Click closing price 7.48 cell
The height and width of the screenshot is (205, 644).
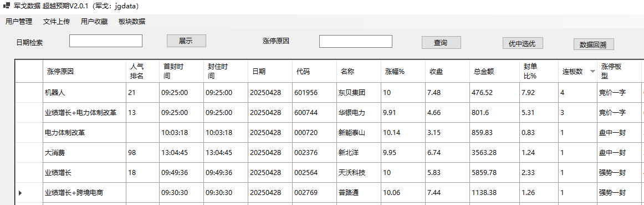click(447, 93)
